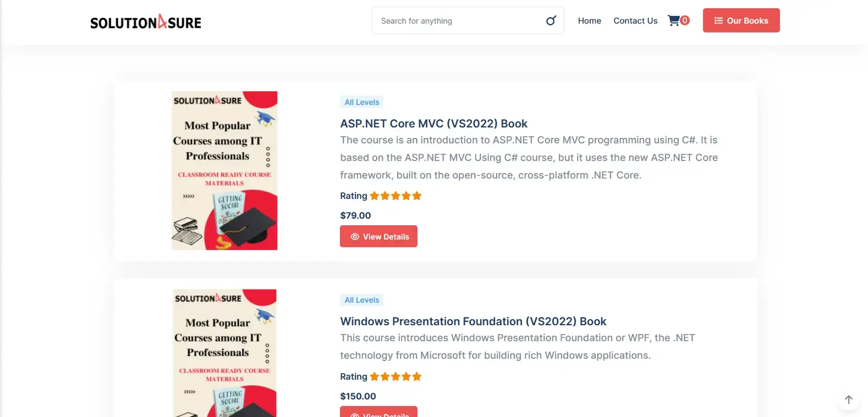Click the Windows Presentation Foundation book cover

click(224, 353)
